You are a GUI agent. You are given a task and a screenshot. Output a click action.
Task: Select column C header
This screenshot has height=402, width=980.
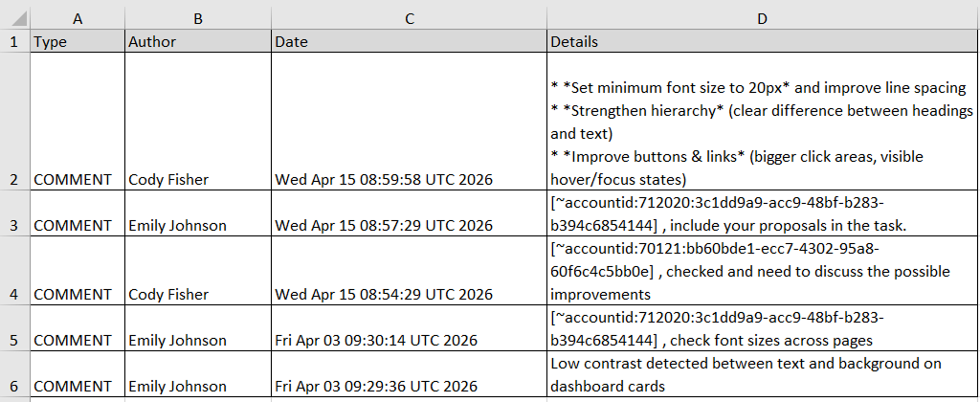410,19
